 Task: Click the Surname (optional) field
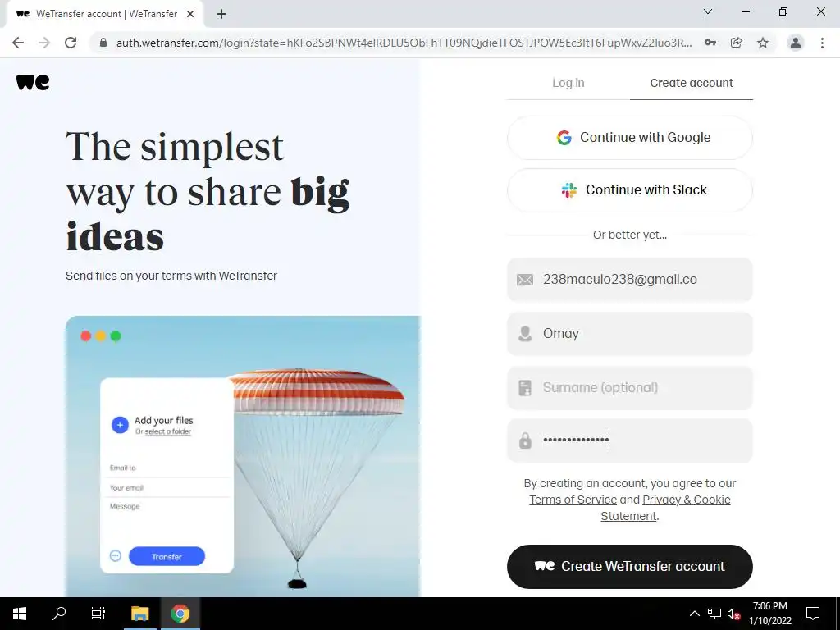(629, 388)
